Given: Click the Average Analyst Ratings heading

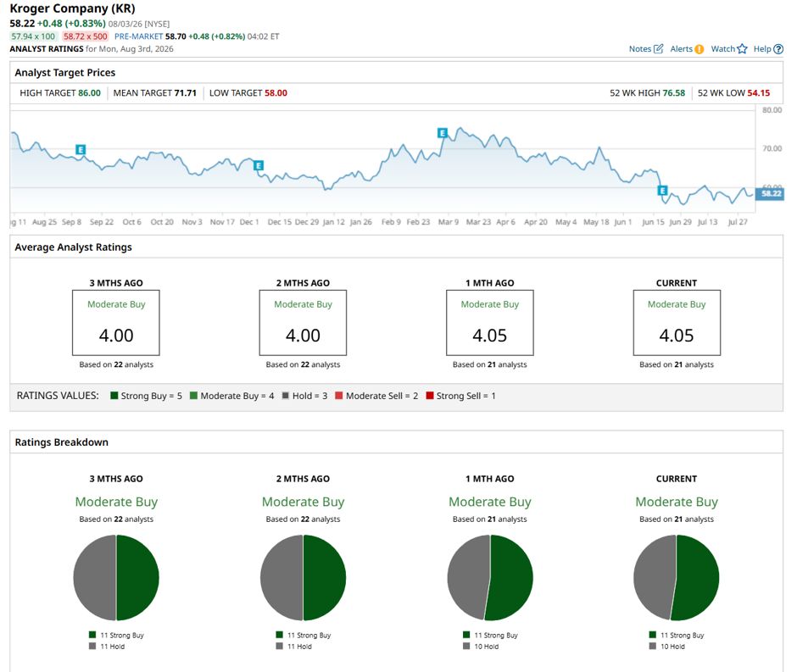Looking at the screenshot, I should [73, 247].
